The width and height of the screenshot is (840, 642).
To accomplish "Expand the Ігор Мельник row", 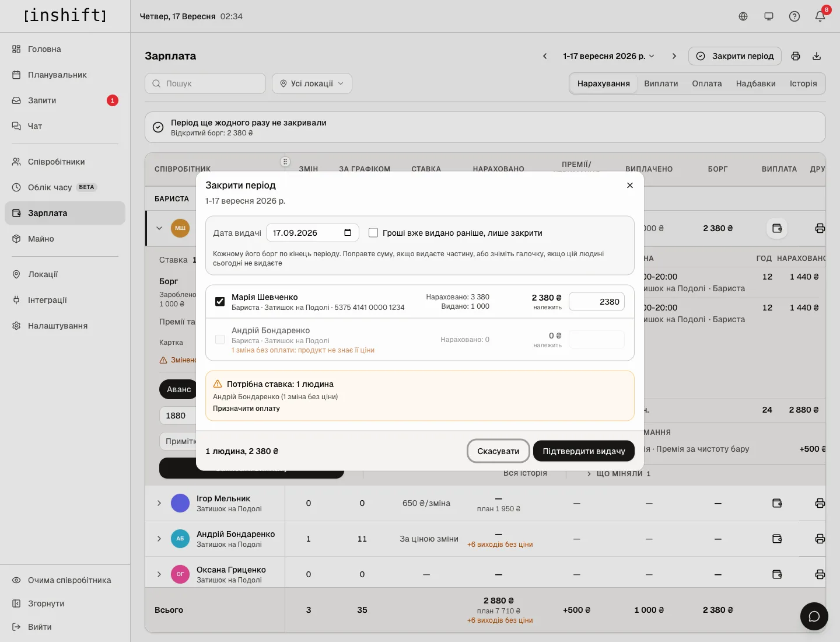I will coord(159,503).
